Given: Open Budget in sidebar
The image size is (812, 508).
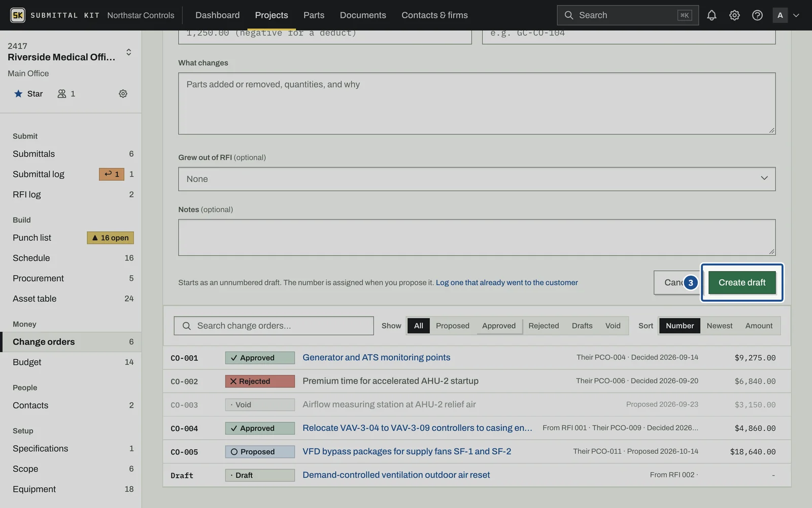Looking at the screenshot, I should click(x=71, y=362).
